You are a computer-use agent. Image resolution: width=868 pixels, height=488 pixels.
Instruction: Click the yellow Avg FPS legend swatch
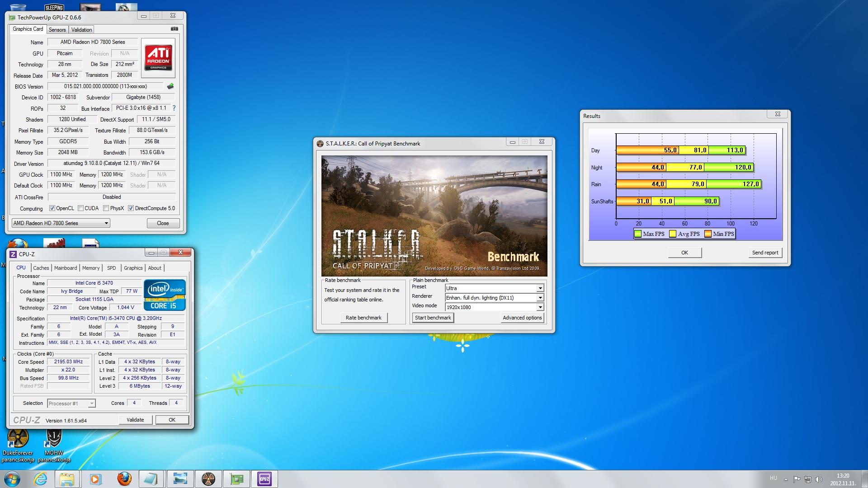(x=673, y=234)
